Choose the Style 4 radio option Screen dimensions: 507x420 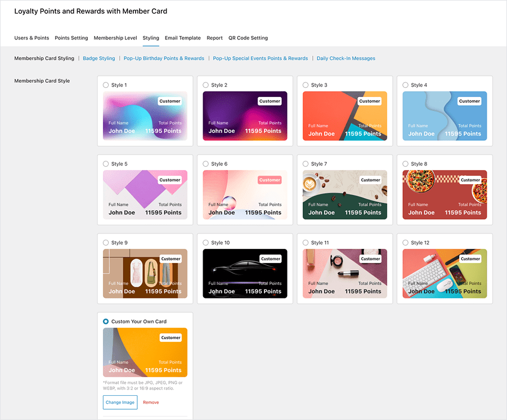[406, 85]
